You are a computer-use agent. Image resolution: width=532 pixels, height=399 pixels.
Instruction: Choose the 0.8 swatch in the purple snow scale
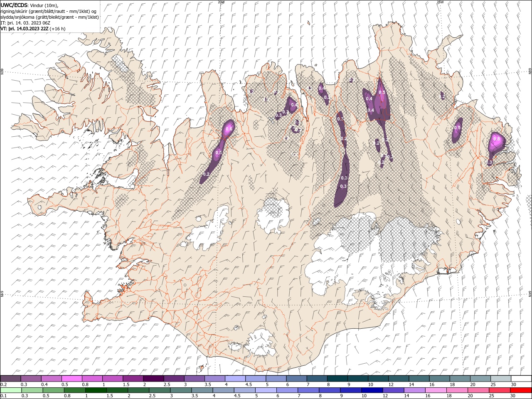(92, 379)
